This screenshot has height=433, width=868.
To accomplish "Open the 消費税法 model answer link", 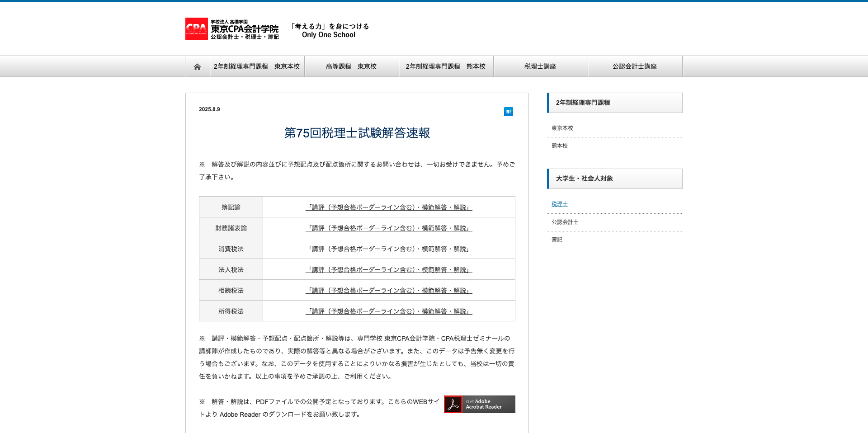I will coord(389,249).
